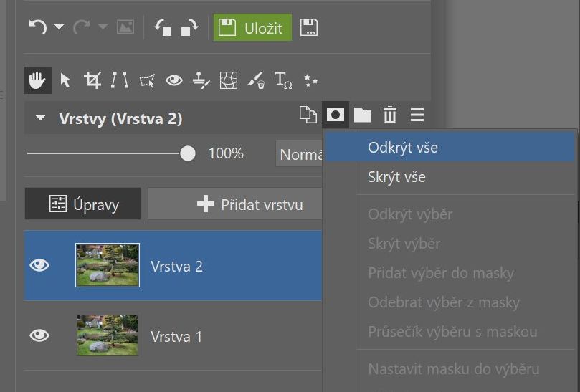The width and height of the screenshot is (580, 392).
Task: Open the layers panel hamburger menu
Action: click(x=417, y=115)
